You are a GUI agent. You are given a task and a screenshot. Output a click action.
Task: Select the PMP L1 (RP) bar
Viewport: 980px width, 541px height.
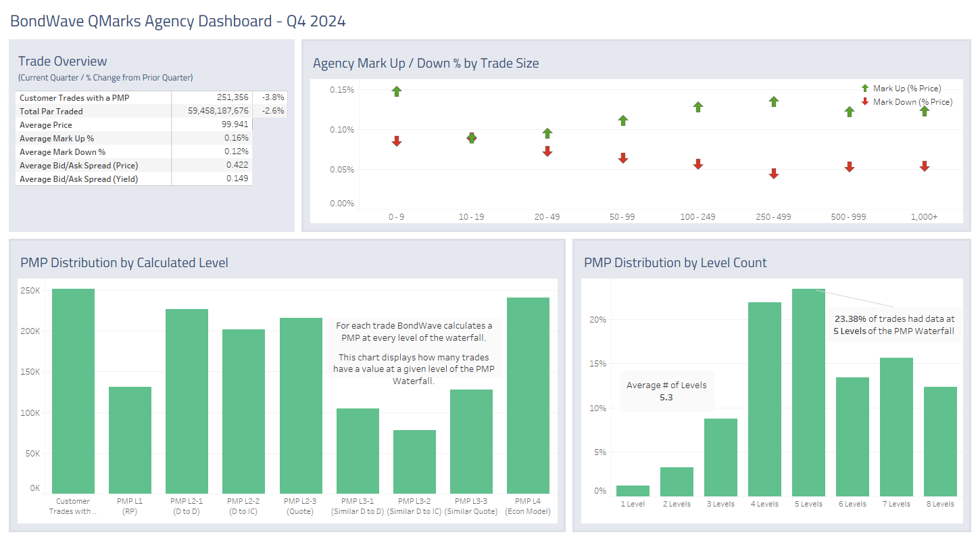(x=130, y=440)
